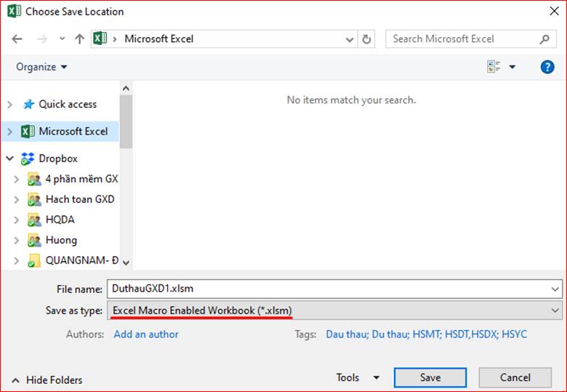Open the Organize menu
This screenshot has width=567, height=392.
click(41, 67)
